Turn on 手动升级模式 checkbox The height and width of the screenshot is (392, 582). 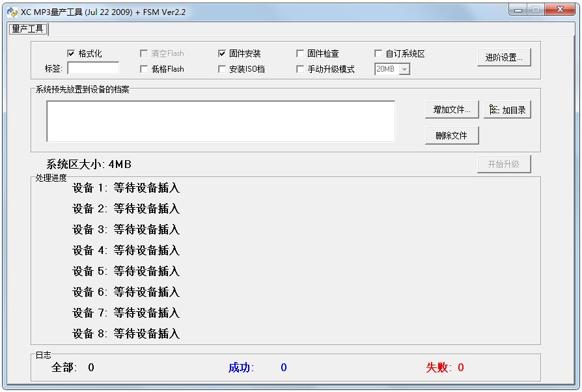coord(300,69)
